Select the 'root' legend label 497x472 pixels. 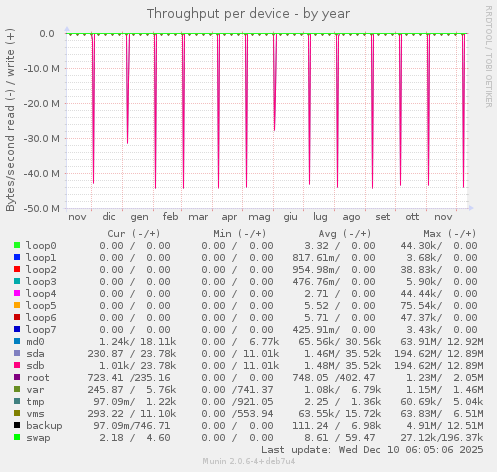[38, 378]
